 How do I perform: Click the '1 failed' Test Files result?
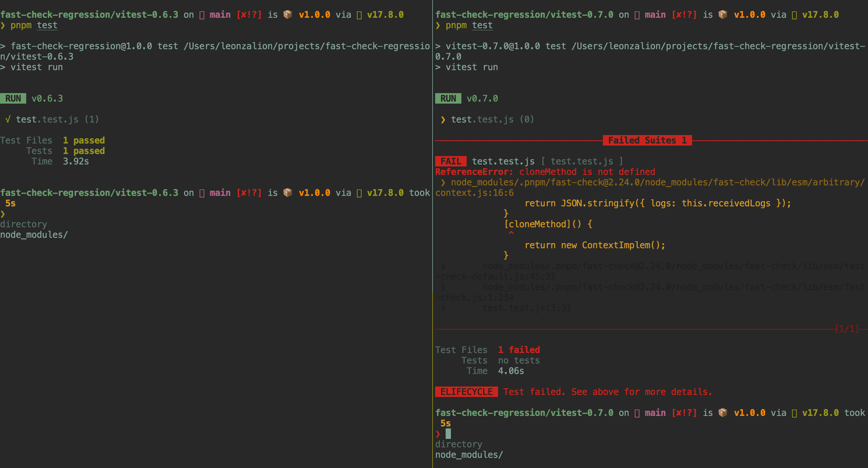click(519, 350)
